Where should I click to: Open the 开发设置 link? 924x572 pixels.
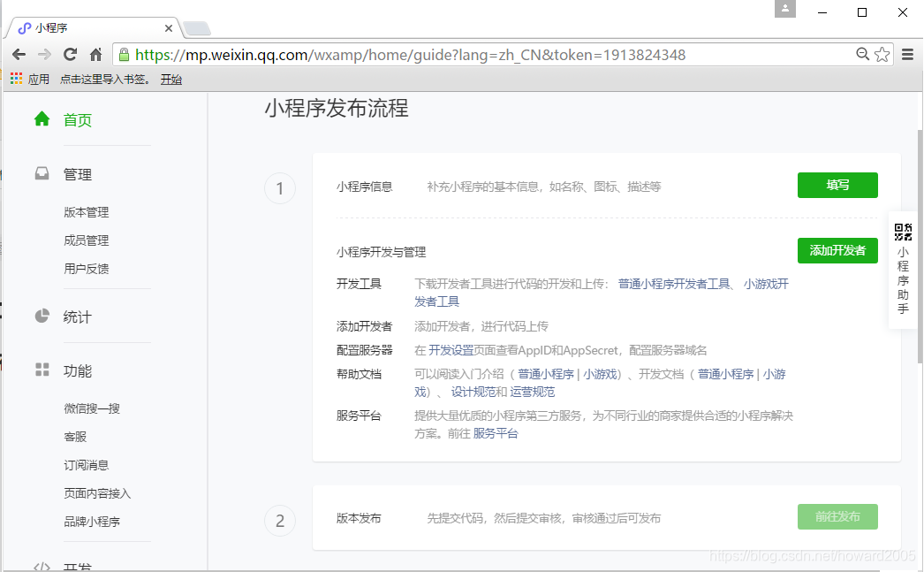pyautogui.click(x=451, y=350)
